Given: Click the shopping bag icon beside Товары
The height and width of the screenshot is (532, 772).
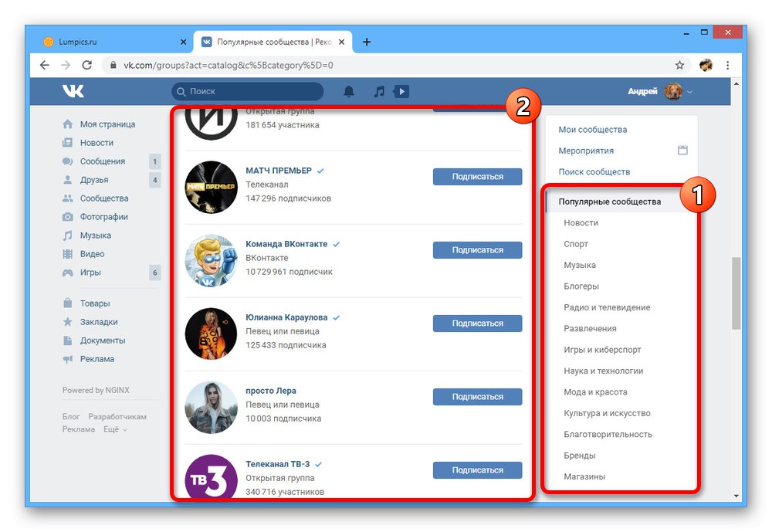Looking at the screenshot, I should point(67,303).
